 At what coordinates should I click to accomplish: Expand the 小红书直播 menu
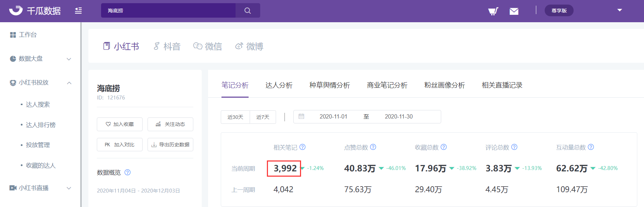coord(40,188)
